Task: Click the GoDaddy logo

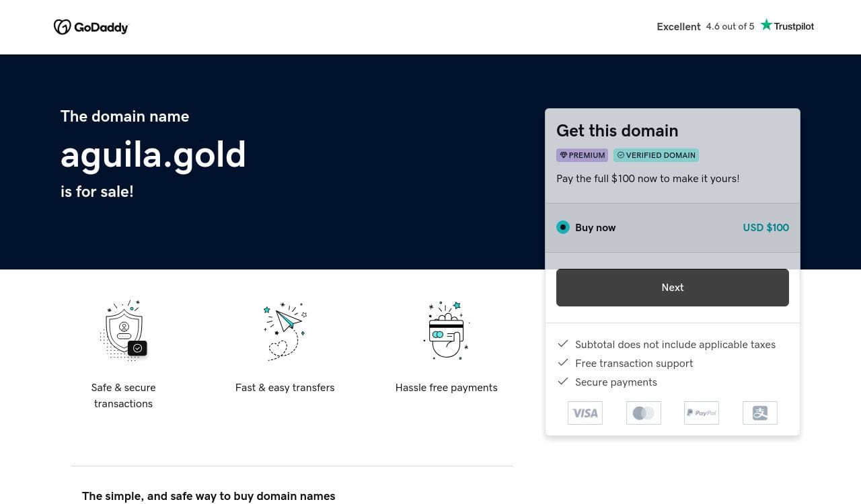Action: [91, 27]
